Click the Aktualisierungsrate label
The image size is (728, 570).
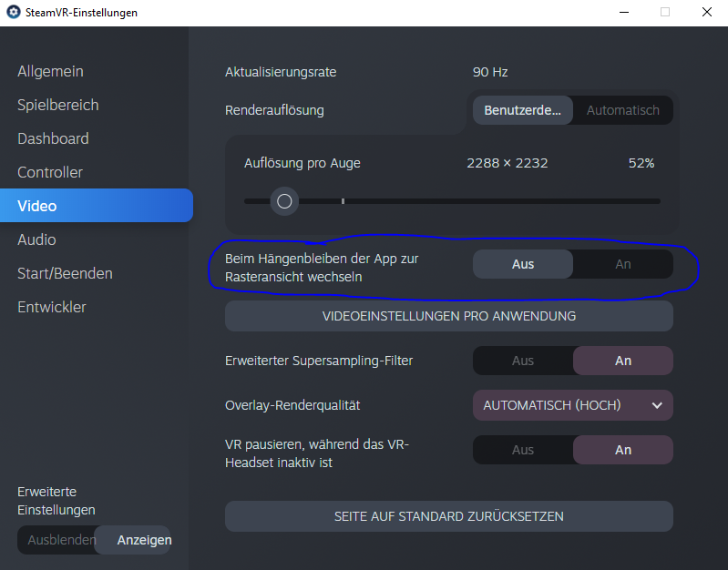pos(281,72)
